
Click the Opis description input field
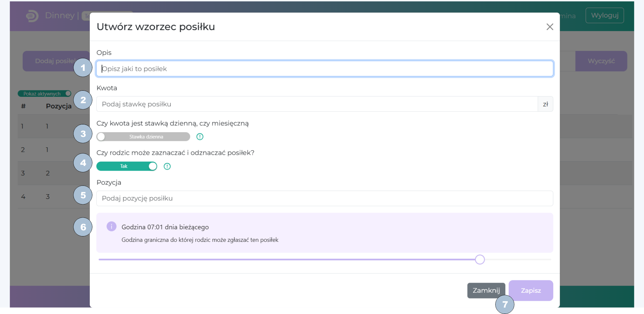tap(325, 69)
